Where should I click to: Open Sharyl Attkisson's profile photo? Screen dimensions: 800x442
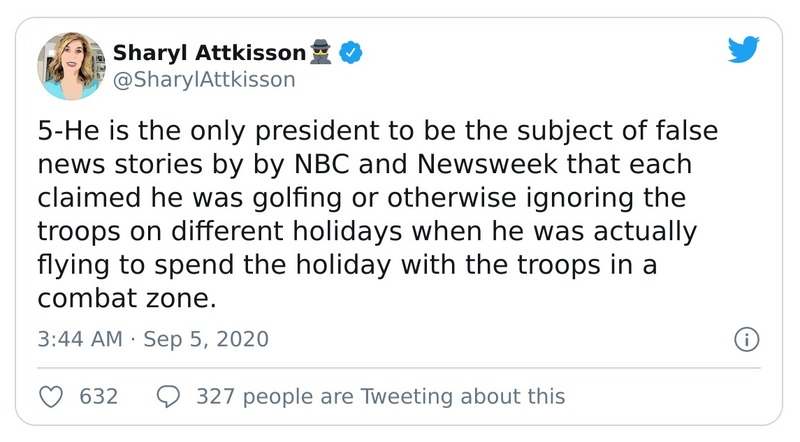pos(68,65)
